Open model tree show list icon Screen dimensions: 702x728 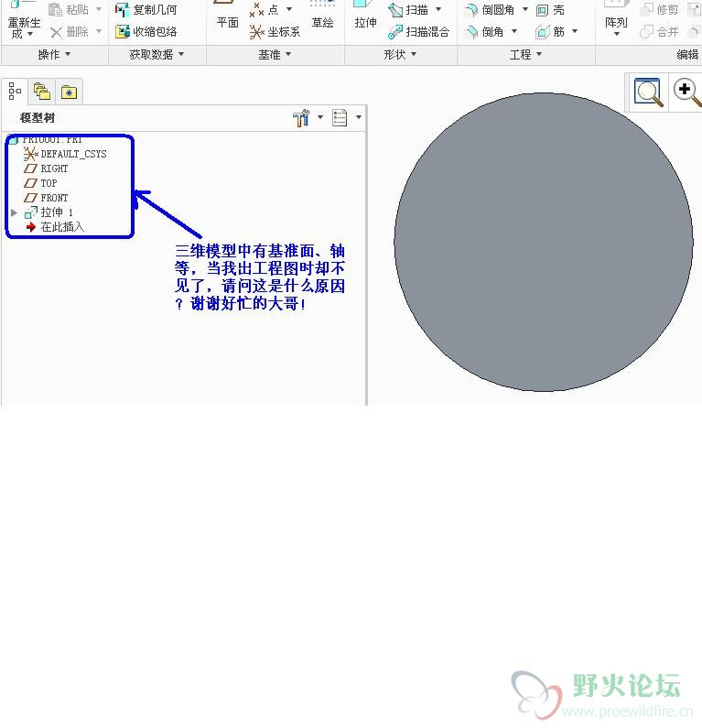pyautogui.click(x=340, y=118)
